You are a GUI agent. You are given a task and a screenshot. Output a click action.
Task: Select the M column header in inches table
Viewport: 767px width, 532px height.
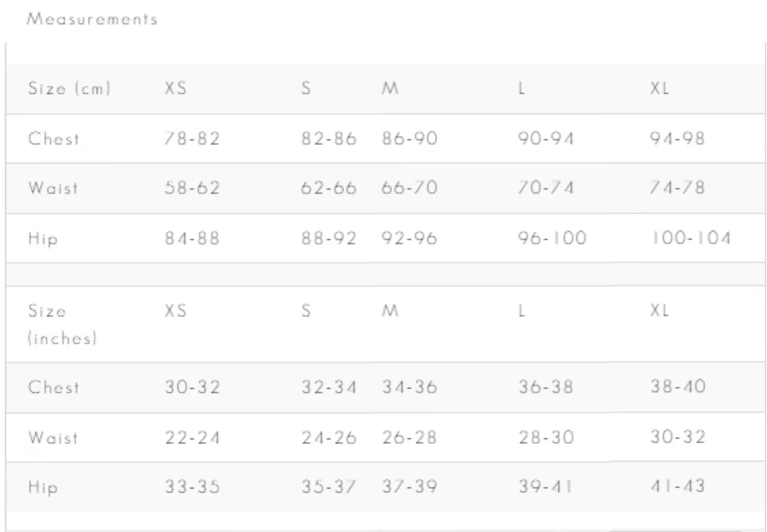click(390, 311)
